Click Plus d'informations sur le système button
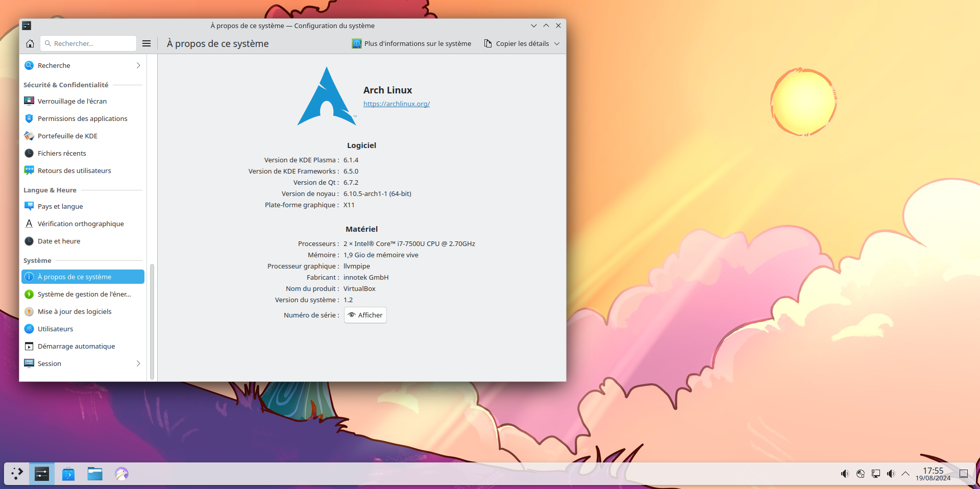The width and height of the screenshot is (980, 489). (411, 43)
